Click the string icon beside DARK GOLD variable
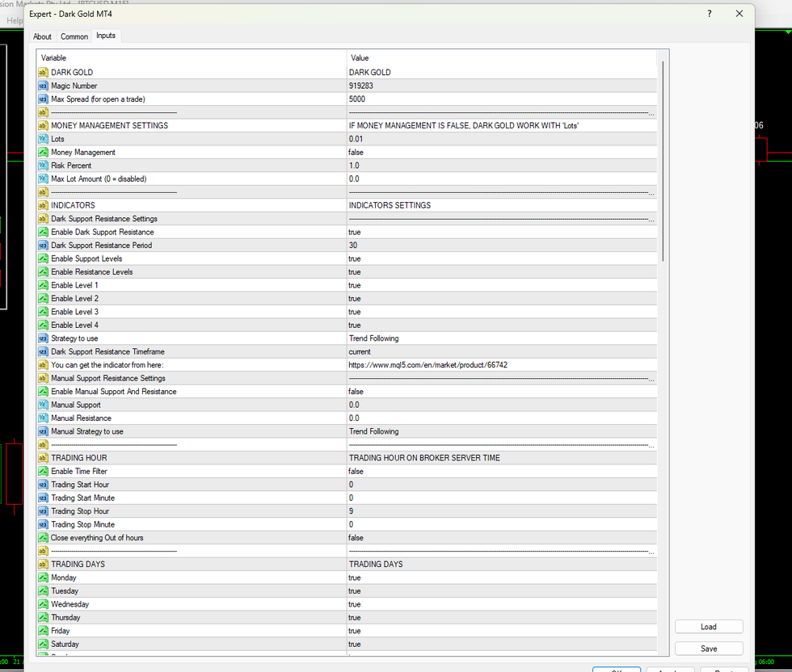 [43, 72]
